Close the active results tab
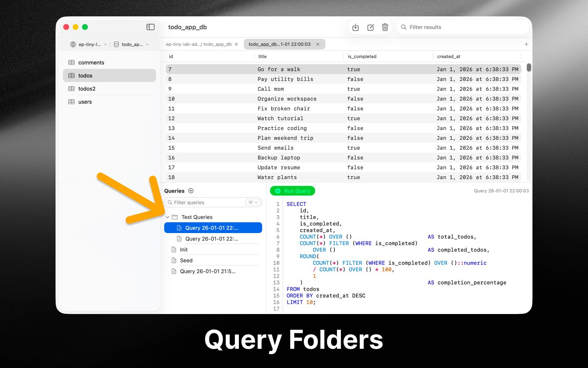This screenshot has height=368, width=588. tap(318, 44)
